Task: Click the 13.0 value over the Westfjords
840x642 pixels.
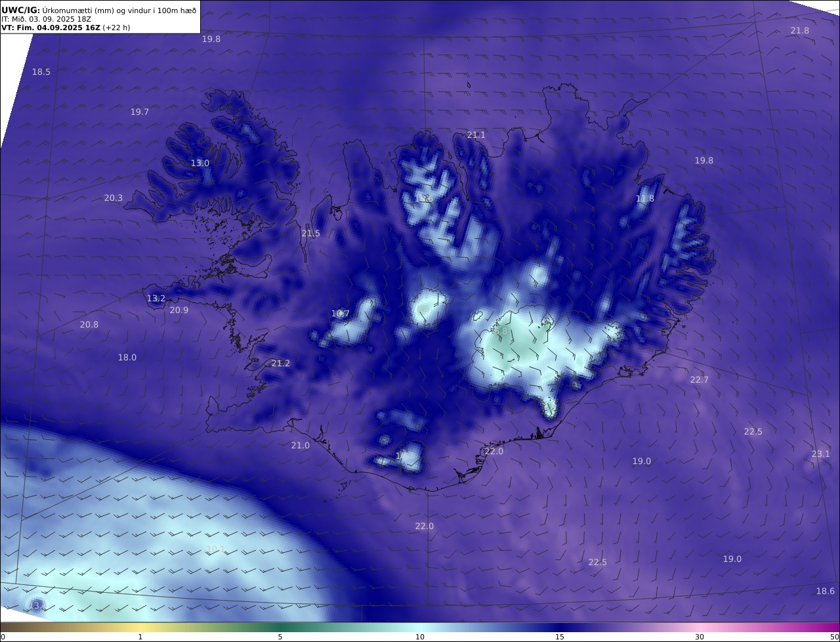Action: 200,163
